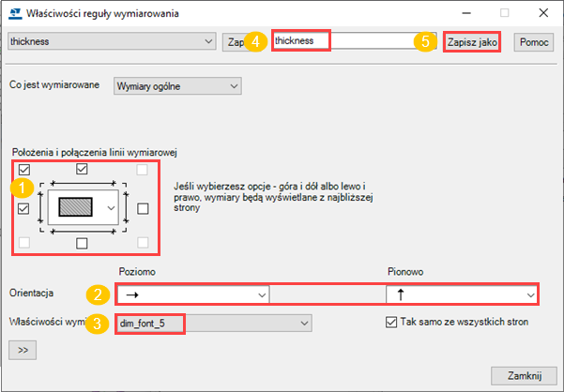Viewport: 564px width, 392px height.
Task: Minimize the dialog window
Action: [x=466, y=13]
